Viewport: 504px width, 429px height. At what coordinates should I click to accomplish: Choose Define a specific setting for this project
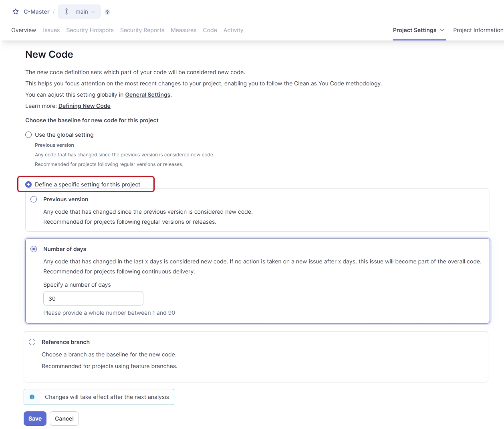[x=28, y=184]
